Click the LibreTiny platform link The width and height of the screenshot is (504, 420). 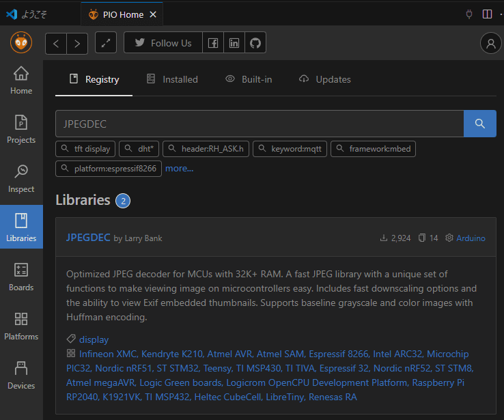[x=285, y=397]
